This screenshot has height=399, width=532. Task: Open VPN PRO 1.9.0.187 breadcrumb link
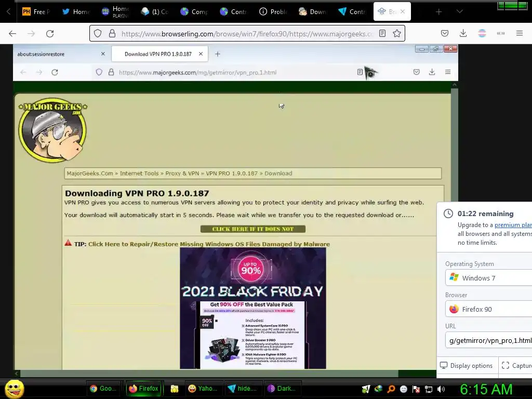[232, 174]
